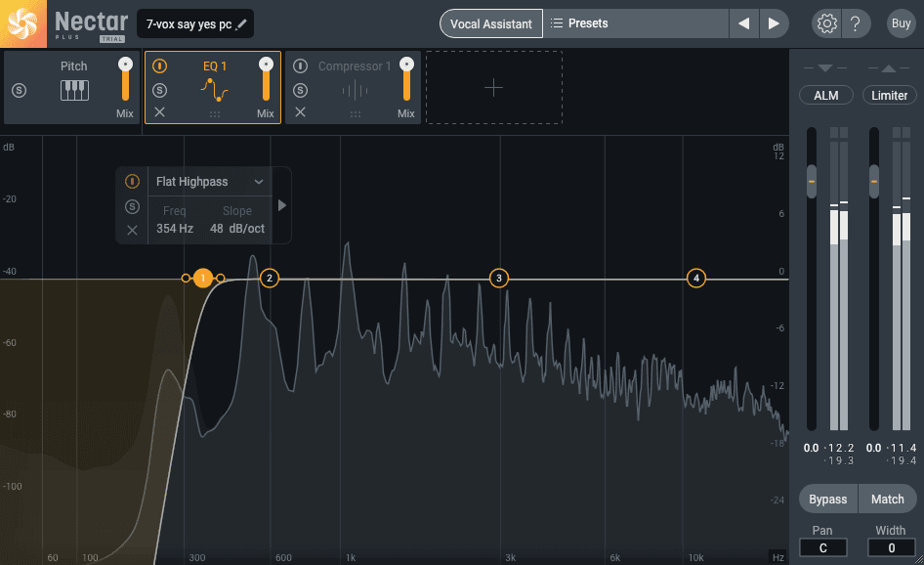The height and width of the screenshot is (565, 924).
Task: Click the input gain fader
Action: 812,181
